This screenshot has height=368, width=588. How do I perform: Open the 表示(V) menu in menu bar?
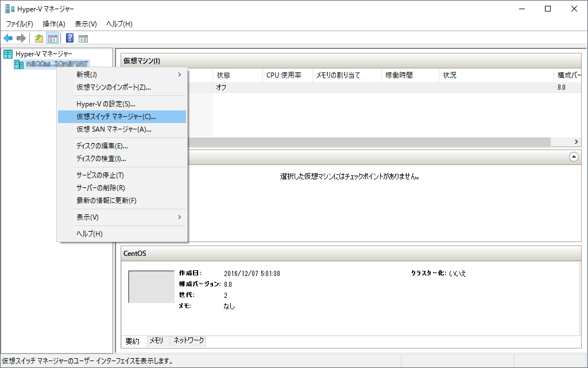(86, 24)
